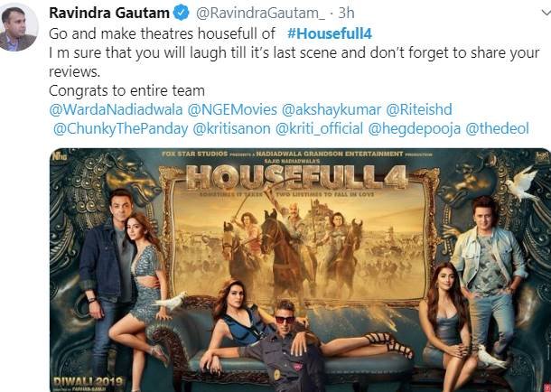Visit the @kritisanon profile mention
The width and height of the screenshot is (551, 392).
pos(231,128)
